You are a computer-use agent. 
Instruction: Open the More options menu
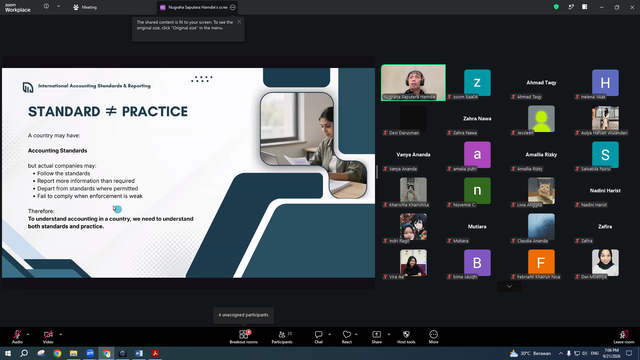click(x=433, y=337)
